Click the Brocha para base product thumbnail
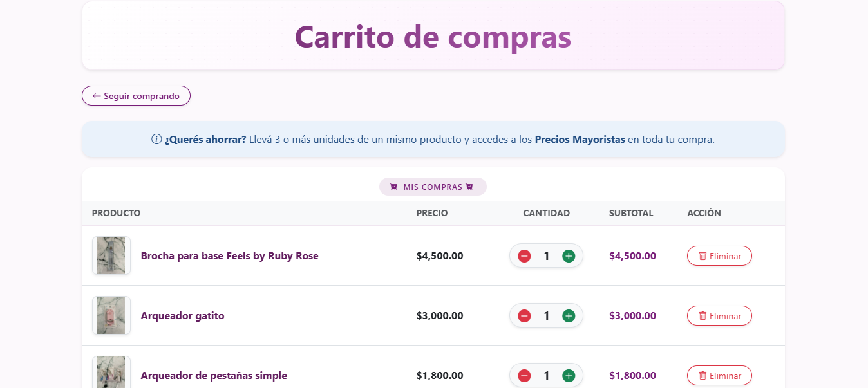 [111, 255]
